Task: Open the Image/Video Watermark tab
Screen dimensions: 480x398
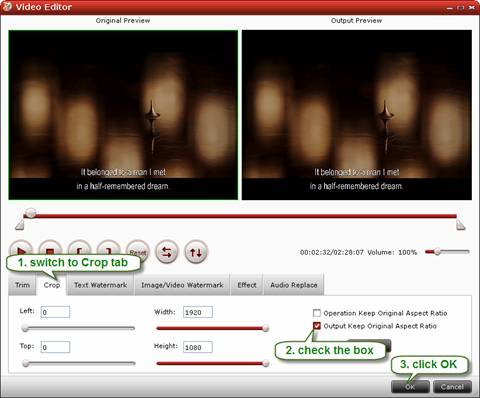Action: (x=182, y=285)
